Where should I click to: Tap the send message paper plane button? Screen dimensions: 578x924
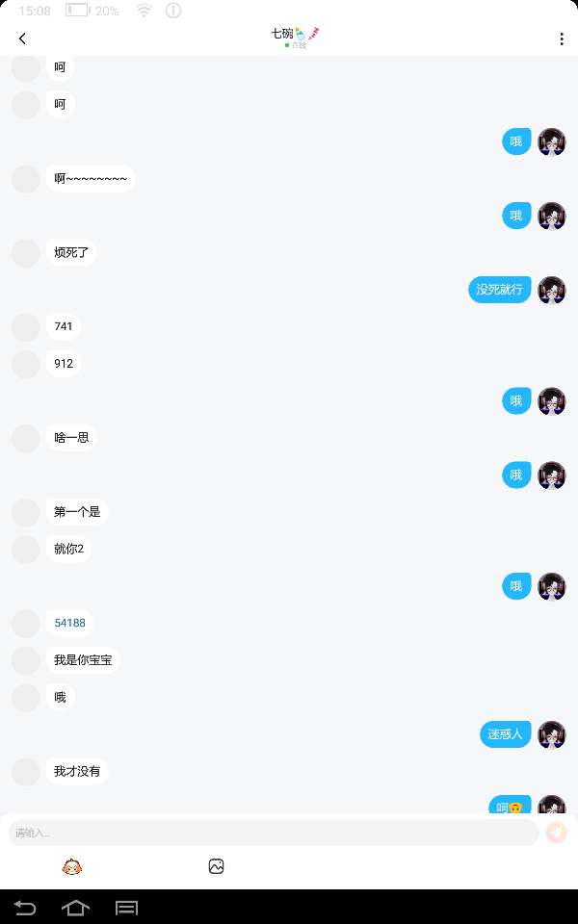point(556,833)
